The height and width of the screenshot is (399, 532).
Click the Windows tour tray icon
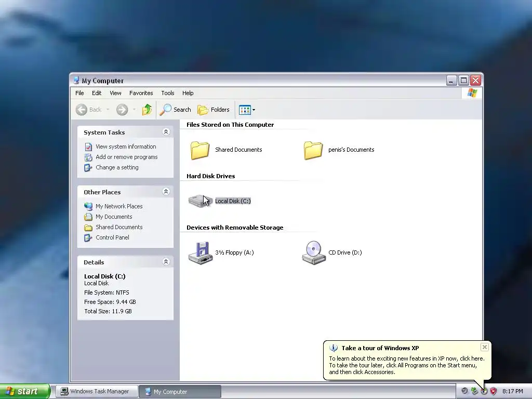484,391
